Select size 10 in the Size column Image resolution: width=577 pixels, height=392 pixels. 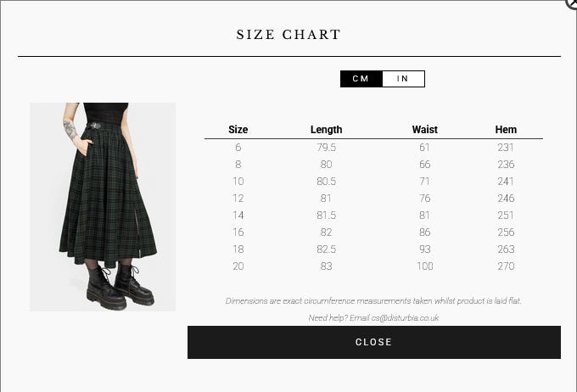pos(238,182)
